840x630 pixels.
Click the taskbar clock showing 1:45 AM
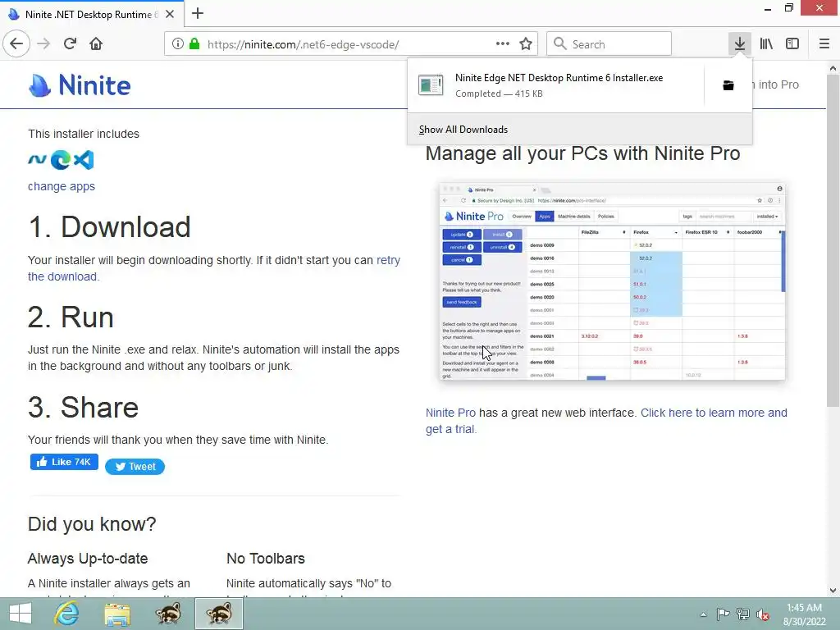coord(804,614)
